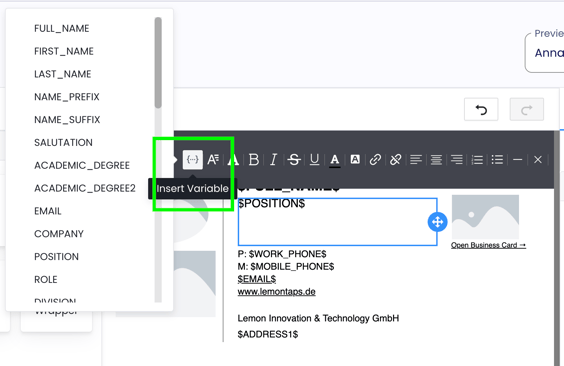The width and height of the screenshot is (564, 366).
Task: Open the font size formatting icon
Action: [x=213, y=159]
